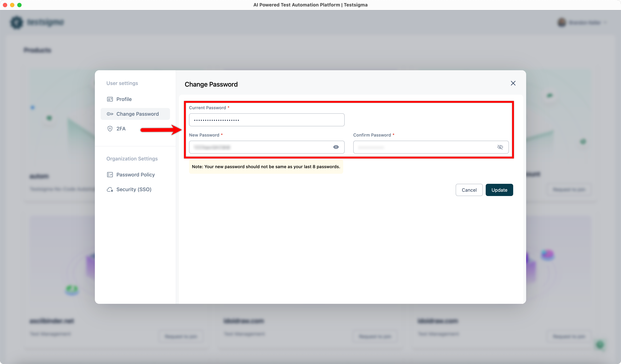621x364 pixels.
Task: Open 2FA via the shield icon
Action: pos(110,128)
